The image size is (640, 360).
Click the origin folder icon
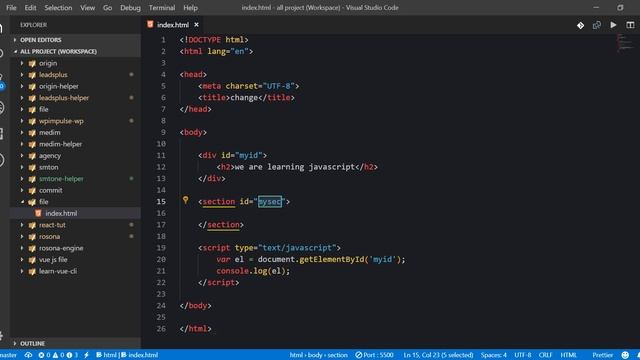tap(32, 64)
